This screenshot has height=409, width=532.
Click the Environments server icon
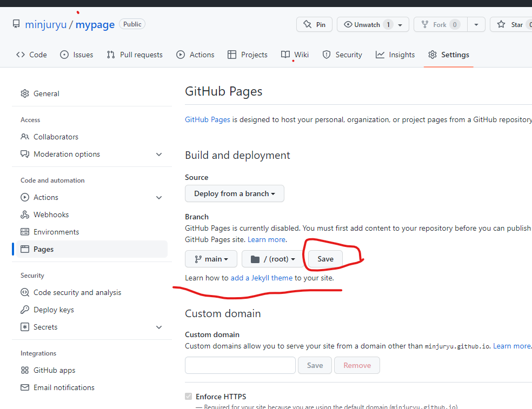[x=25, y=232]
